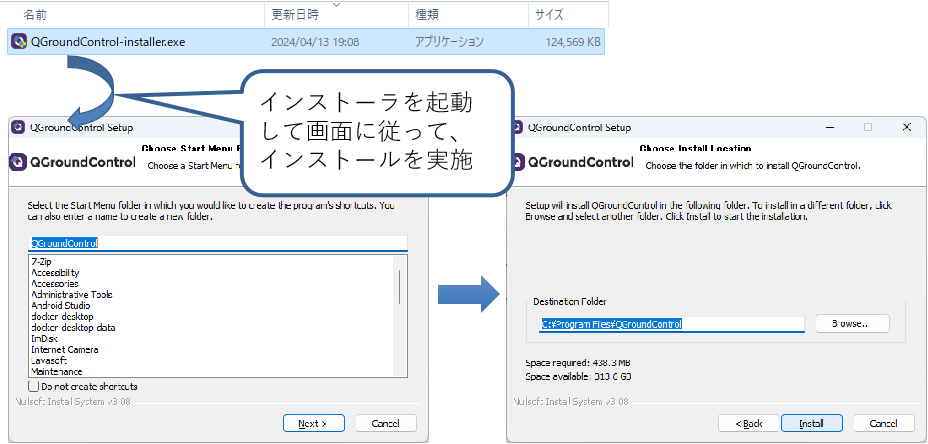This screenshot has height=444, width=928.
Task: Focus the Destination Folder path field
Action: [x=672, y=324]
